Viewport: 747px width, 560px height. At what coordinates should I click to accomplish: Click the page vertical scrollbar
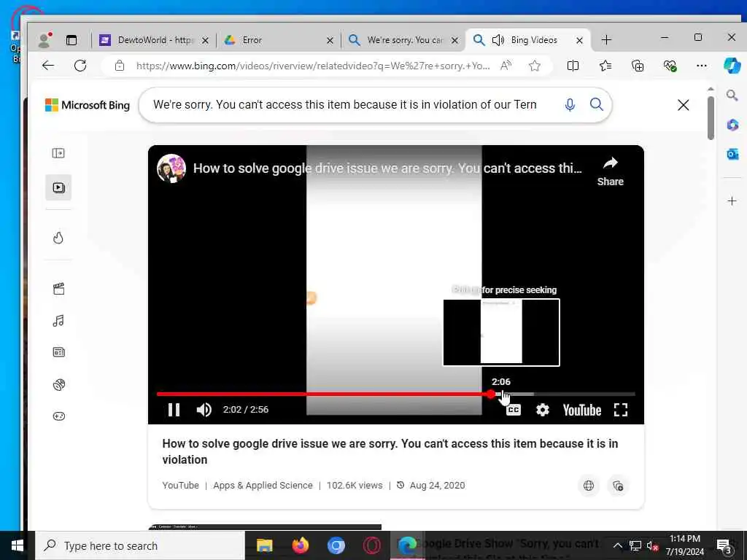click(711, 117)
